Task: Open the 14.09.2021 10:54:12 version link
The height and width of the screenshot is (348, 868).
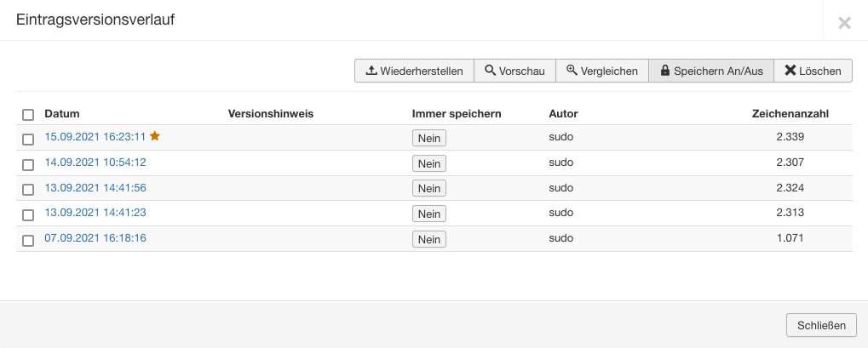Action: click(x=95, y=162)
